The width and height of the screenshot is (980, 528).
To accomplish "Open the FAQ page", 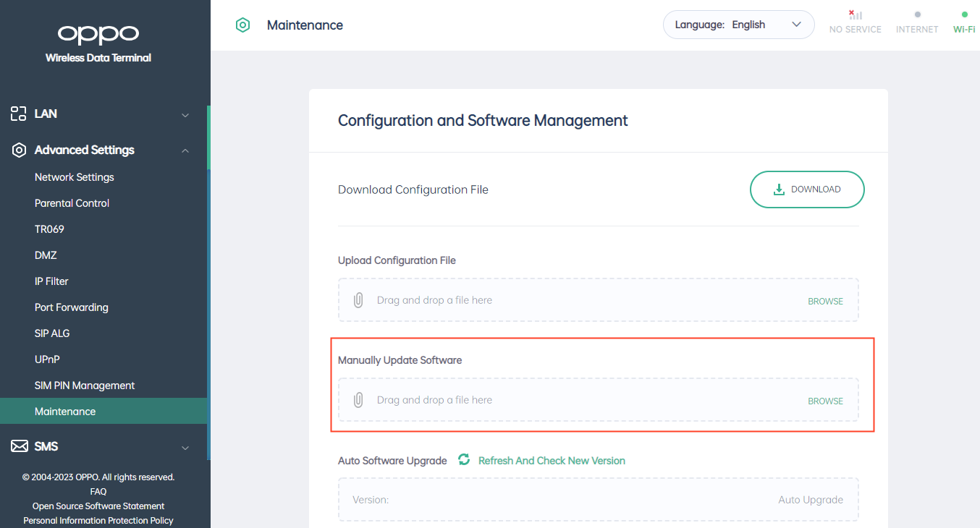I will [98, 491].
